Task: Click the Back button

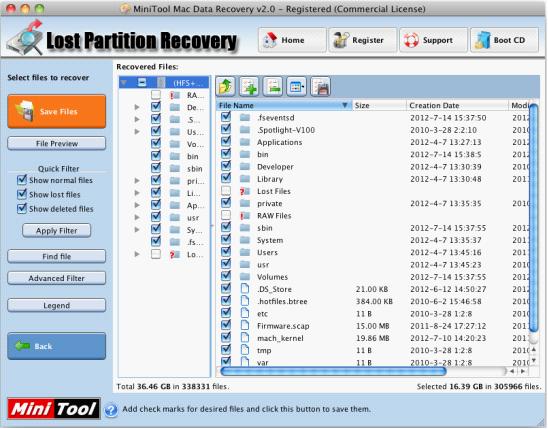Action: [57, 346]
